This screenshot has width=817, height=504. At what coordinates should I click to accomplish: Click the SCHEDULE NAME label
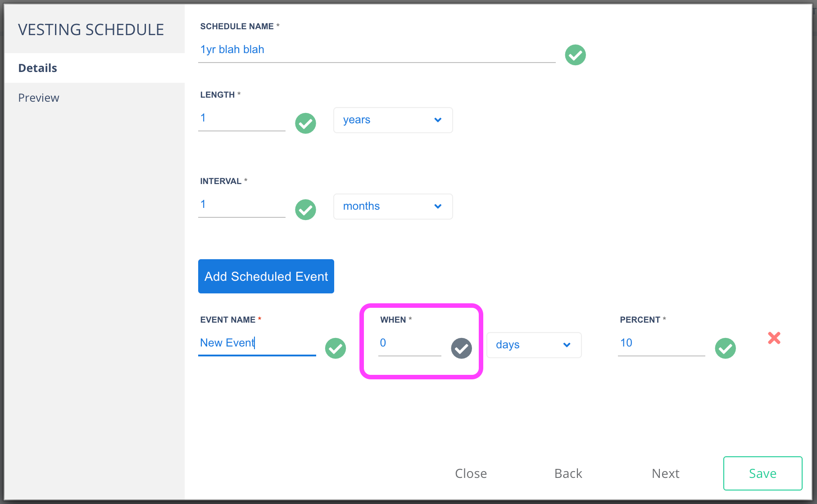coord(237,27)
